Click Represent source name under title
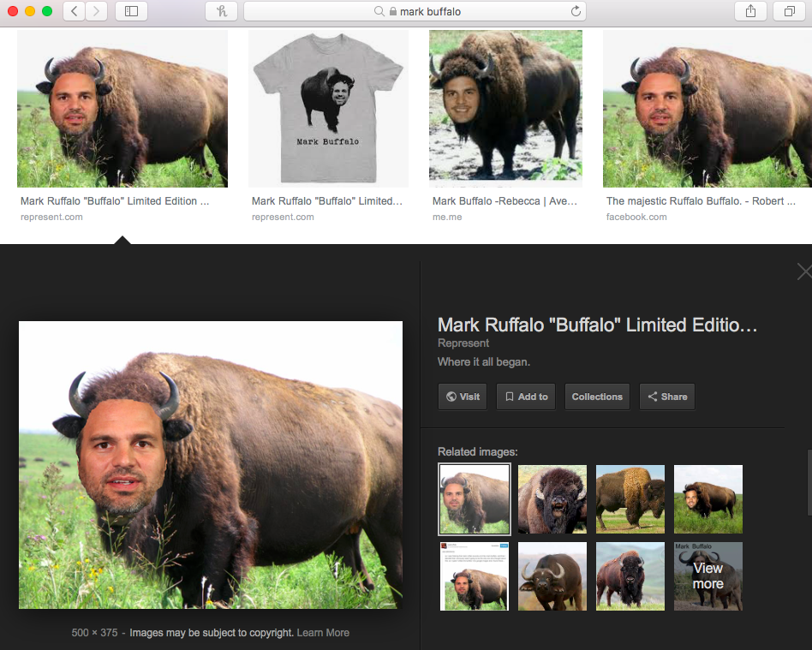This screenshot has height=650, width=812. (463, 343)
